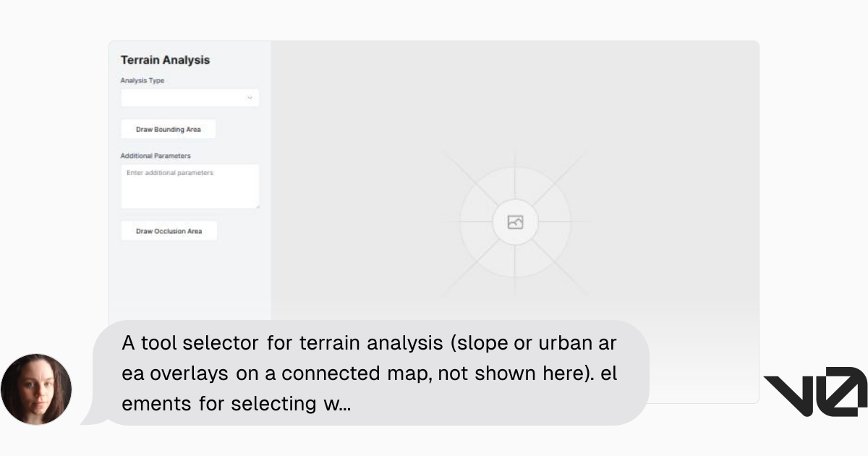Click the word Terrain in the panel title
The height and width of the screenshot is (456, 868).
(140, 60)
